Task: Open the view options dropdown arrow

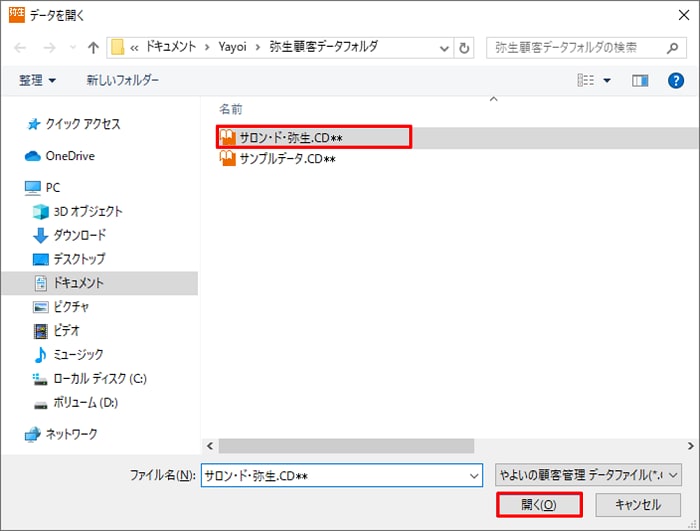Action: tap(607, 81)
